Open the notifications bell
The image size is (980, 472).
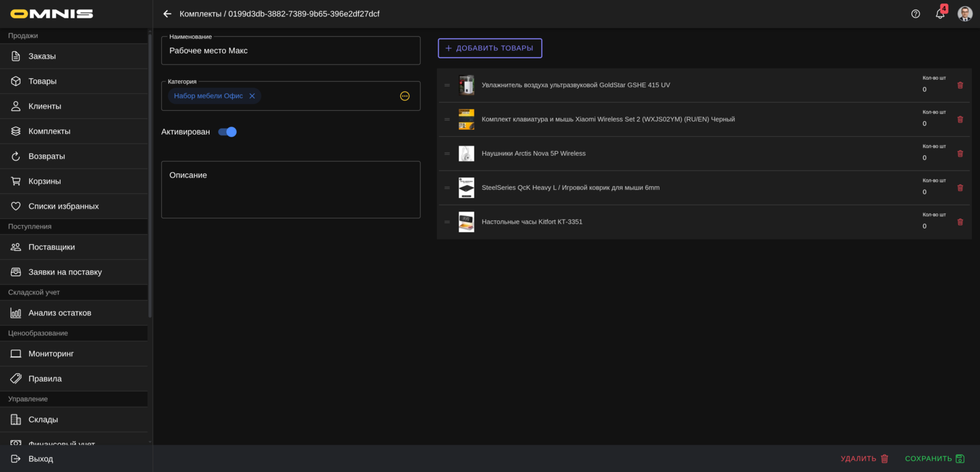point(940,14)
